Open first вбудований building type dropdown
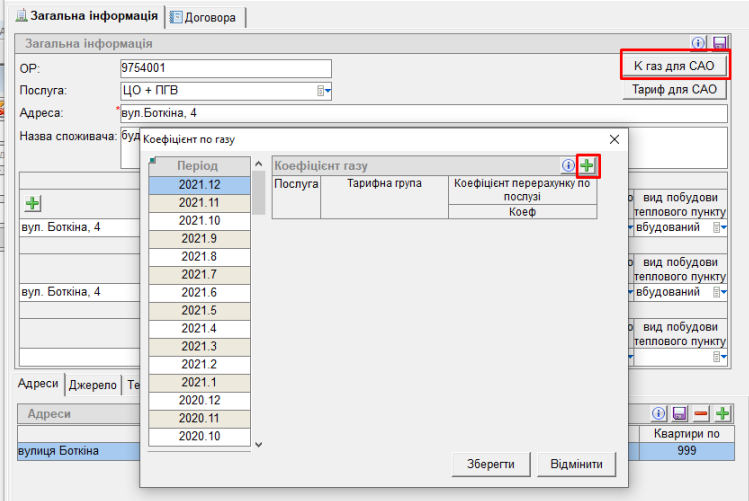Screen dimensions: 749x501 tap(718, 227)
